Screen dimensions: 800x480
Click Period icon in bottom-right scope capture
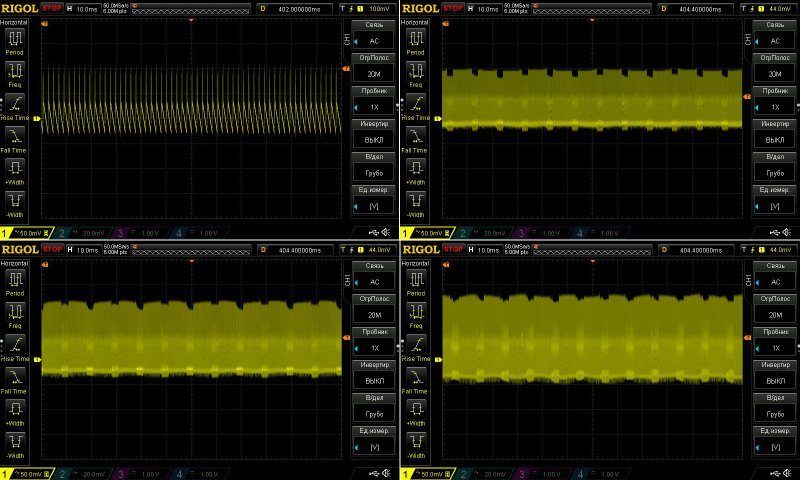point(416,280)
